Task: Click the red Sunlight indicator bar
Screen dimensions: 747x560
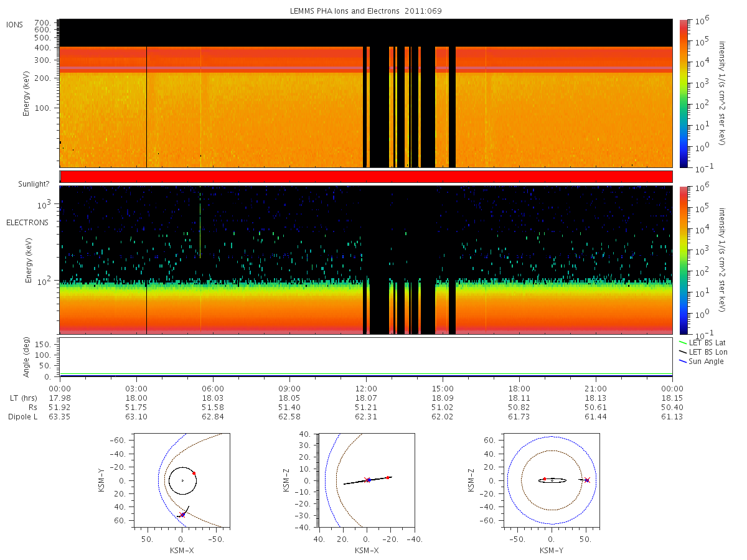Action: [x=366, y=177]
